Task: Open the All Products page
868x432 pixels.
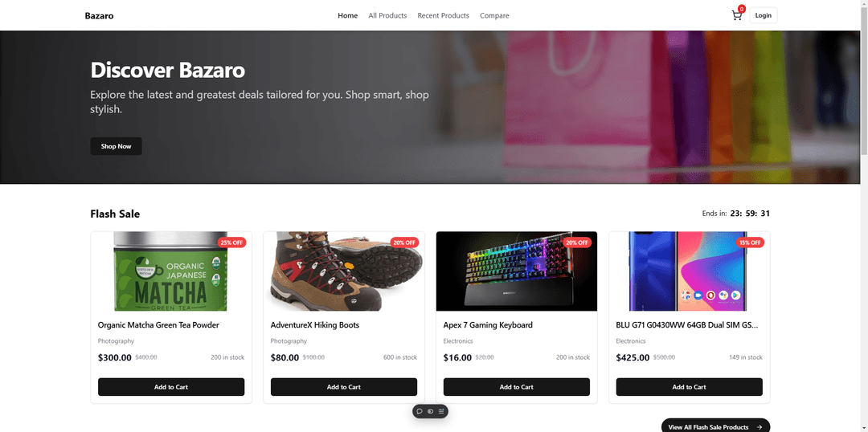Action: pyautogui.click(x=387, y=15)
